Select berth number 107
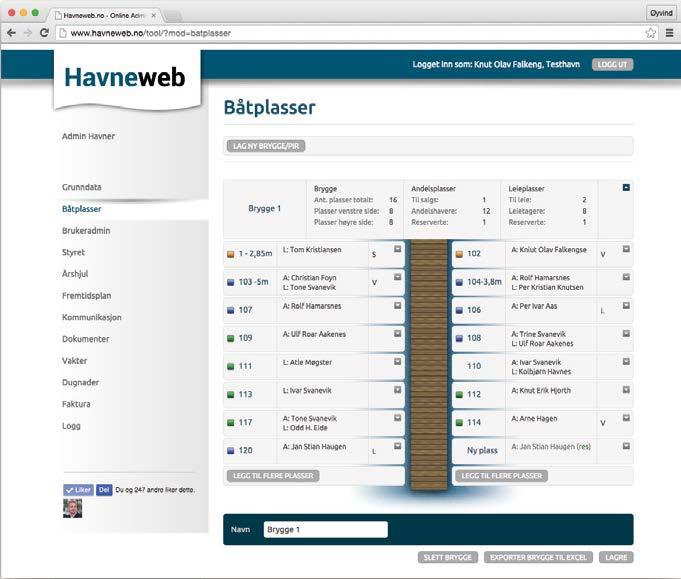This screenshot has width=681, height=579. click(245, 310)
